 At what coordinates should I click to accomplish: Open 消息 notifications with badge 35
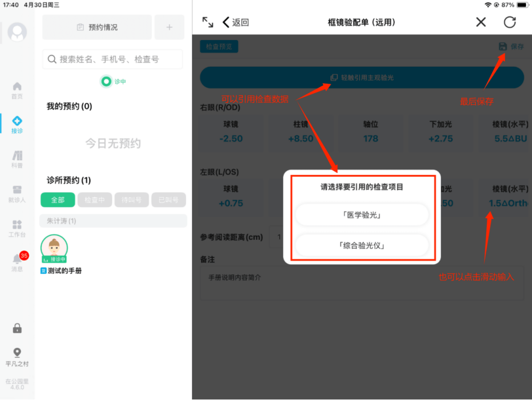(17, 262)
